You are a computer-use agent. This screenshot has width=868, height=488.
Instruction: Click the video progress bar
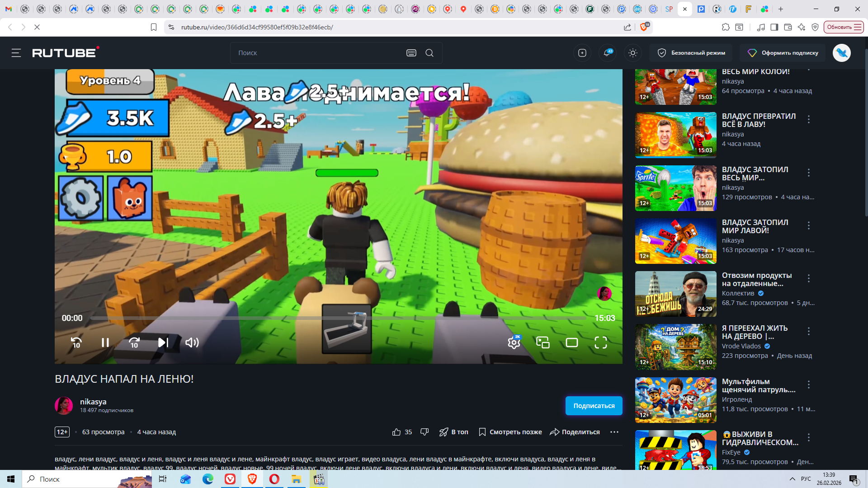(338, 318)
